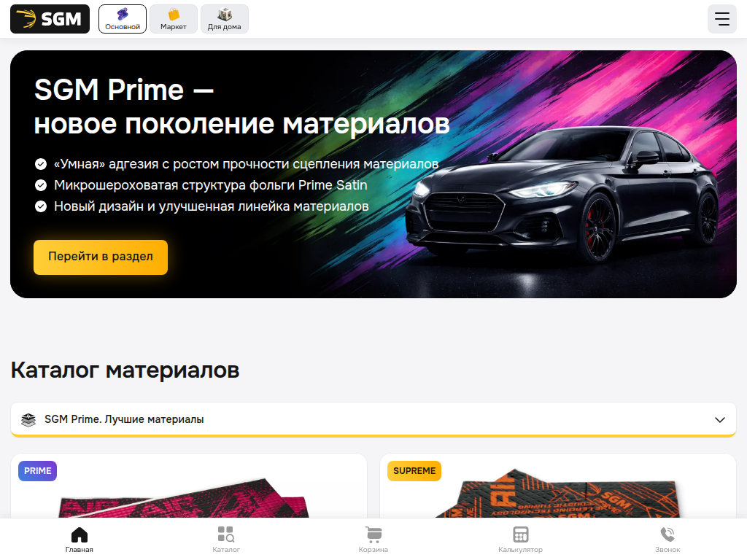Open the orange SUPREME material product image

(x=558, y=494)
